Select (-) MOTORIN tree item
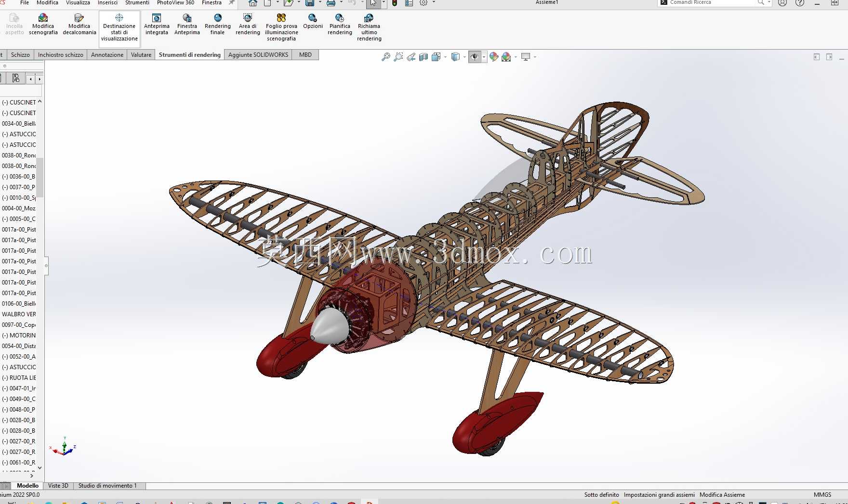Screen dimensions: 848x504 click(19, 336)
